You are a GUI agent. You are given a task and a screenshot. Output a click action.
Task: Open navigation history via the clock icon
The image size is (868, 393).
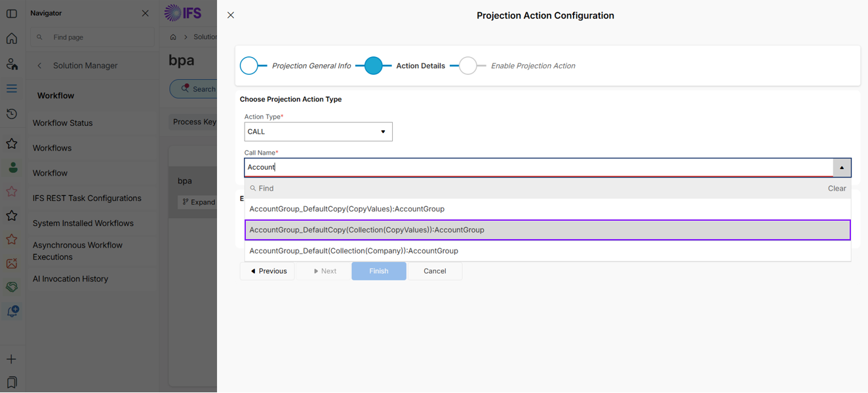(x=12, y=113)
